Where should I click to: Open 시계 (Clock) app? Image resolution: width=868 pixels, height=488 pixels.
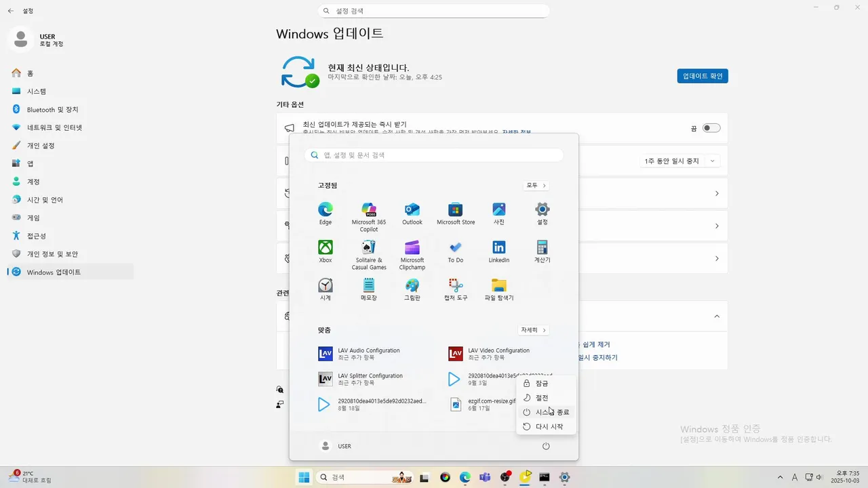point(325,289)
